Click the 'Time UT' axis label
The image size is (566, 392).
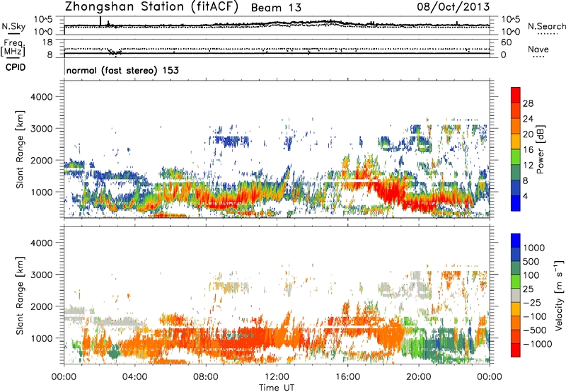[x=277, y=388]
